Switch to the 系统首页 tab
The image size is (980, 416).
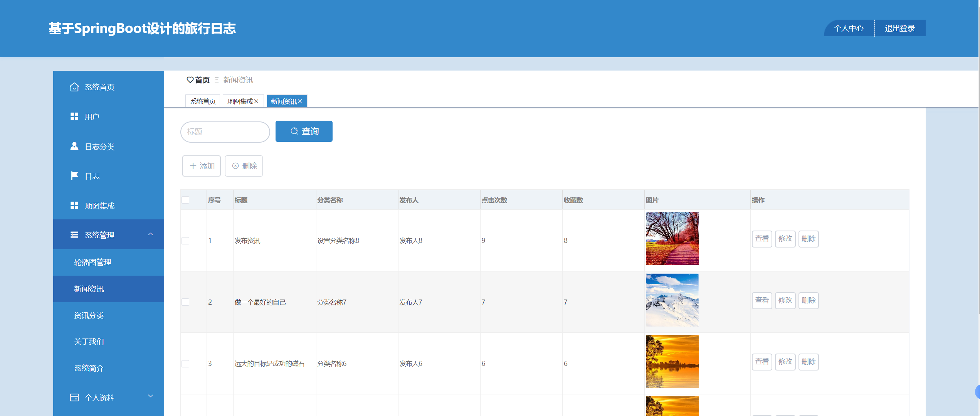click(203, 101)
